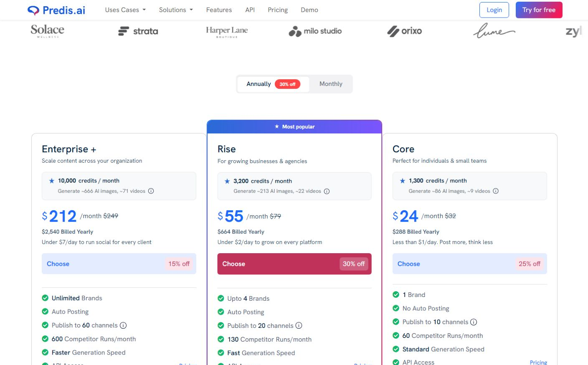
Task: Click the star icon in Rise credits box
Action: point(227,181)
